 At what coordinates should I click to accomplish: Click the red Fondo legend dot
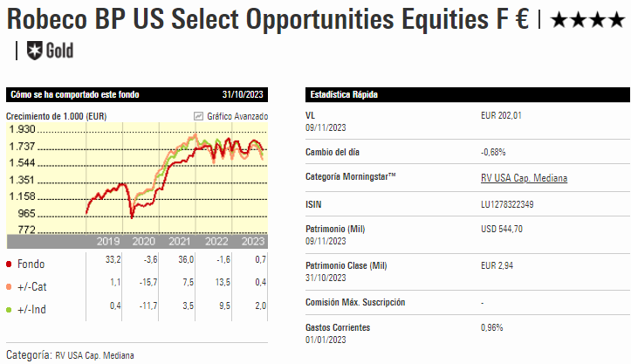(x=10, y=264)
